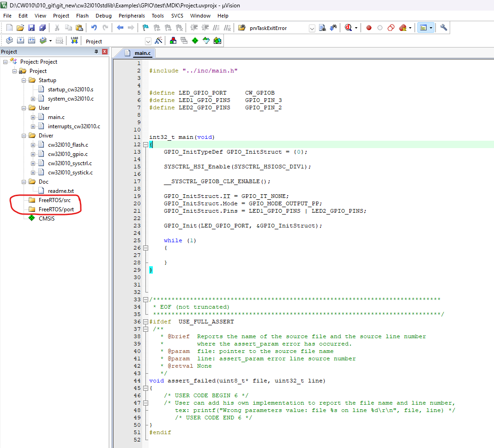Expand main.c in project tree
The image size is (494, 448).
click(x=33, y=117)
